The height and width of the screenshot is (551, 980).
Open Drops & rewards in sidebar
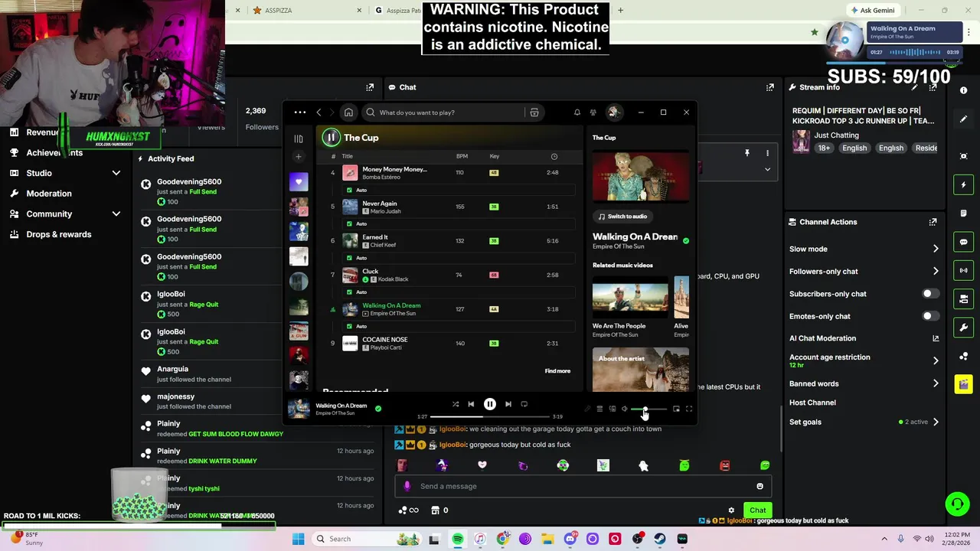click(58, 234)
